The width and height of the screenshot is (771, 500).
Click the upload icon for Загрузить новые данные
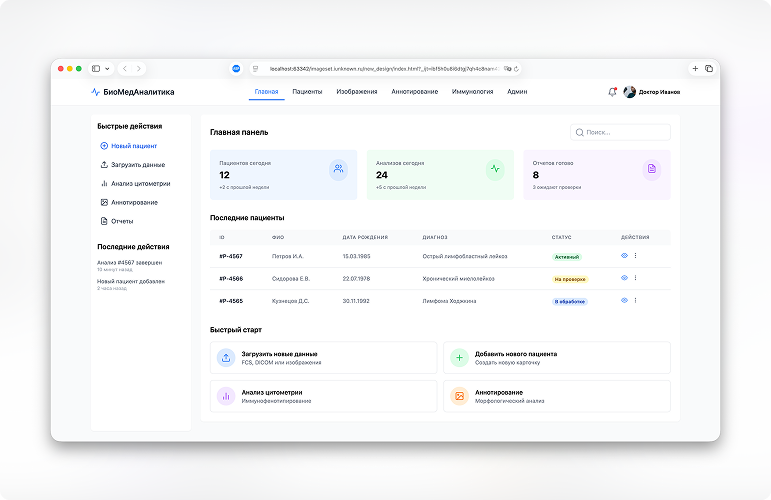(226, 357)
